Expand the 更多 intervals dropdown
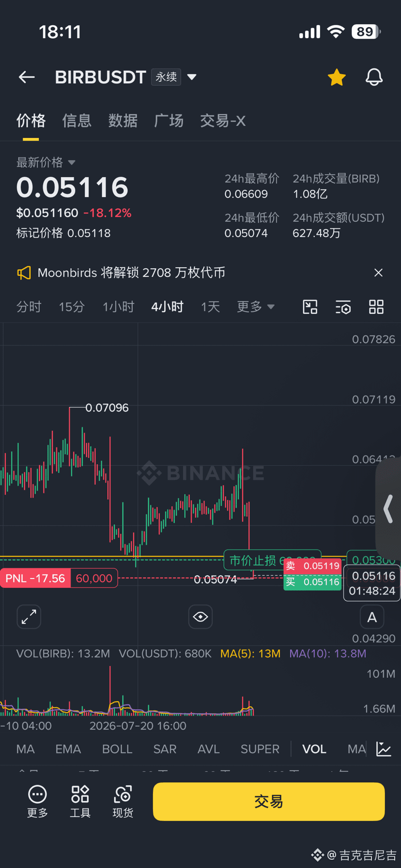 pos(256,307)
